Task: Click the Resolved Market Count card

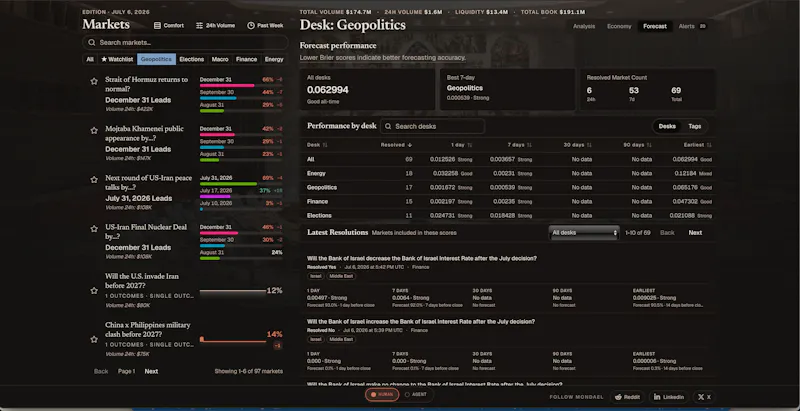Action: pyautogui.click(x=647, y=89)
